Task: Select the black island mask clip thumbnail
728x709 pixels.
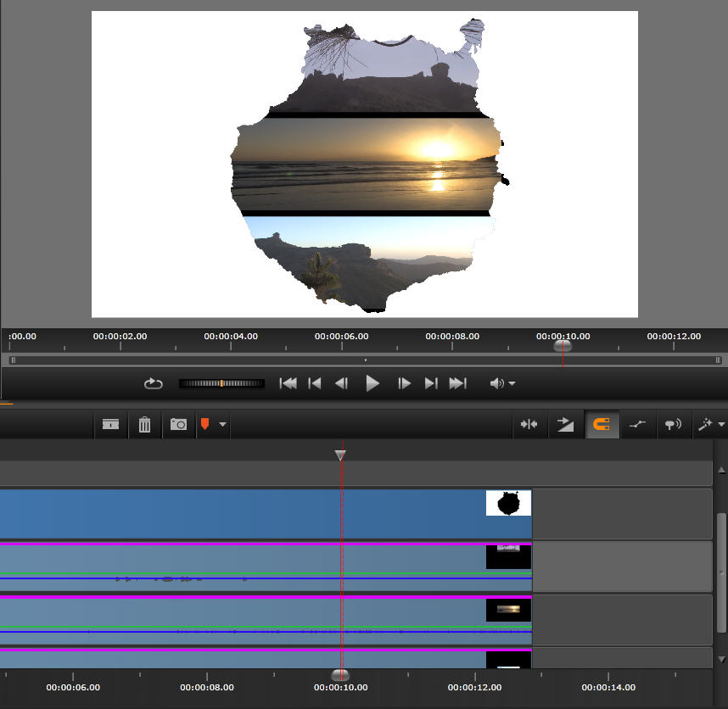Action: coord(508,503)
